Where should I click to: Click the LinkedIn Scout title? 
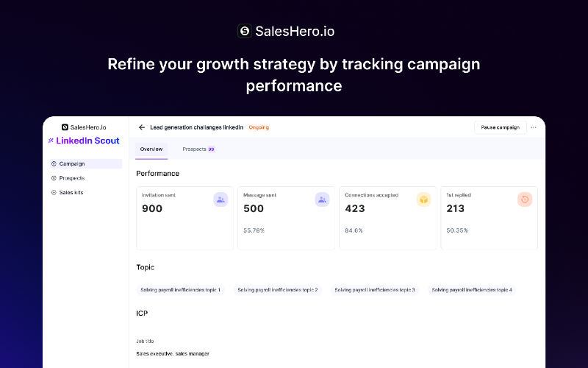(x=87, y=141)
